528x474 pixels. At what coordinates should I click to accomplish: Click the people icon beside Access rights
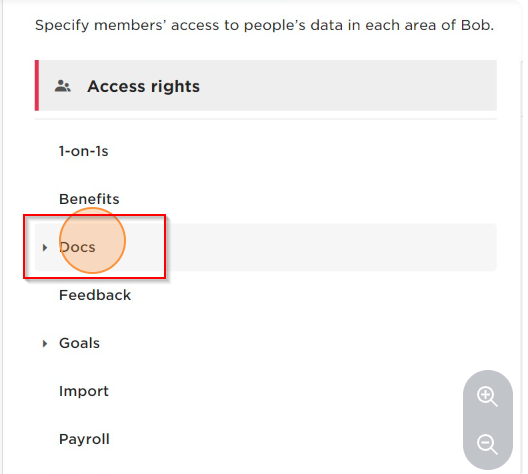pyautogui.click(x=63, y=86)
